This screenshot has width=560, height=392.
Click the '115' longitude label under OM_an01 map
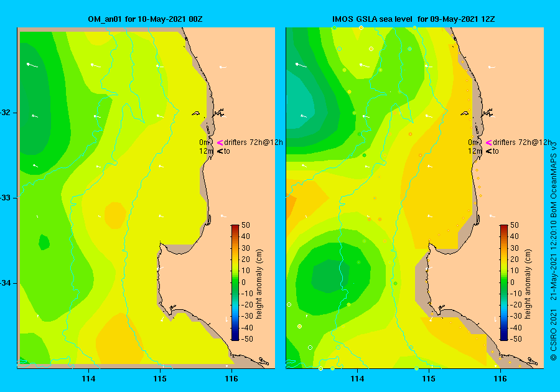160,379
